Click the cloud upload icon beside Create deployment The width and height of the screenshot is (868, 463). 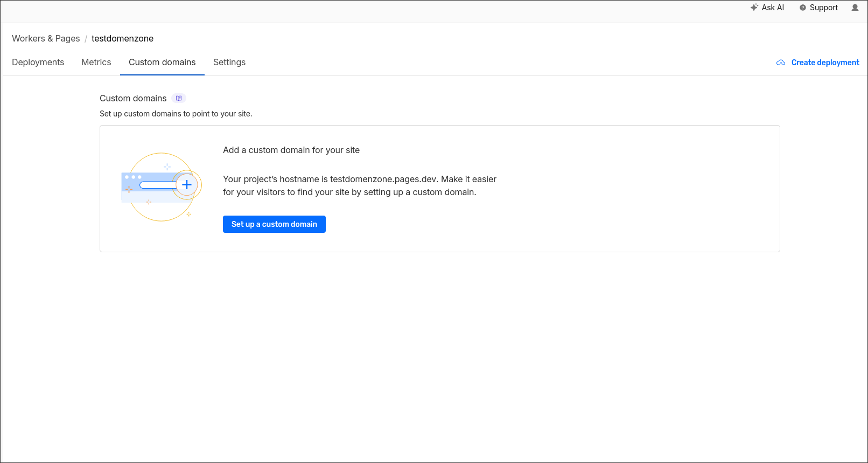[781, 63]
